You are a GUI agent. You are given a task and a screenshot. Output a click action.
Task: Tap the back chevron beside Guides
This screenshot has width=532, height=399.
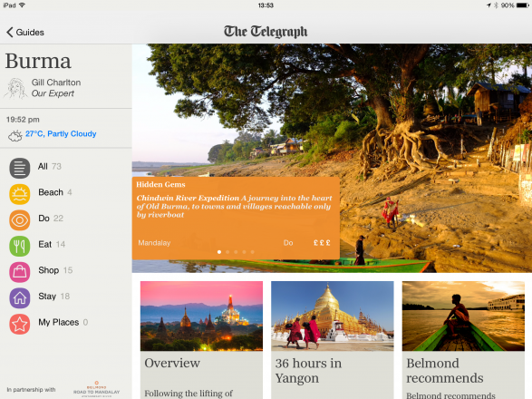pos(9,33)
